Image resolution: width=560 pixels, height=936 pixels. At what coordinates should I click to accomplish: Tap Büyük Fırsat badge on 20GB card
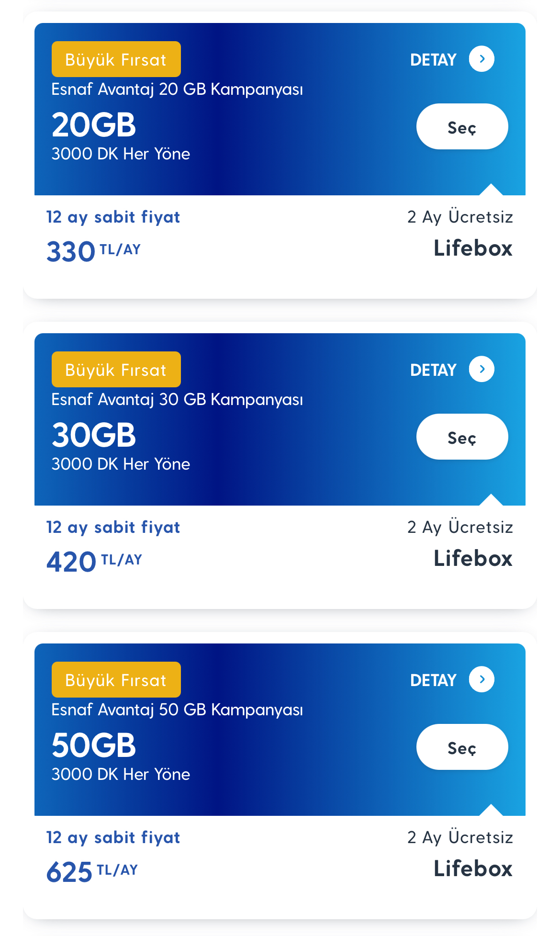(x=116, y=59)
